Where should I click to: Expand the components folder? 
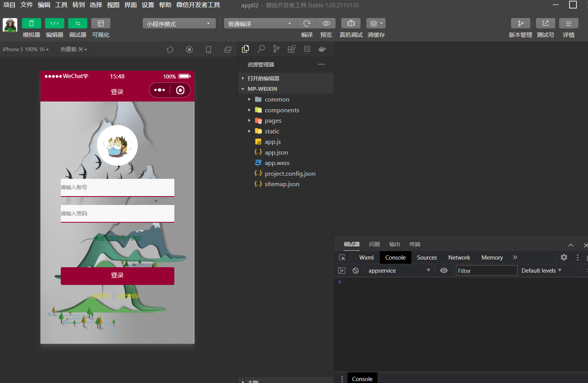[286, 110]
